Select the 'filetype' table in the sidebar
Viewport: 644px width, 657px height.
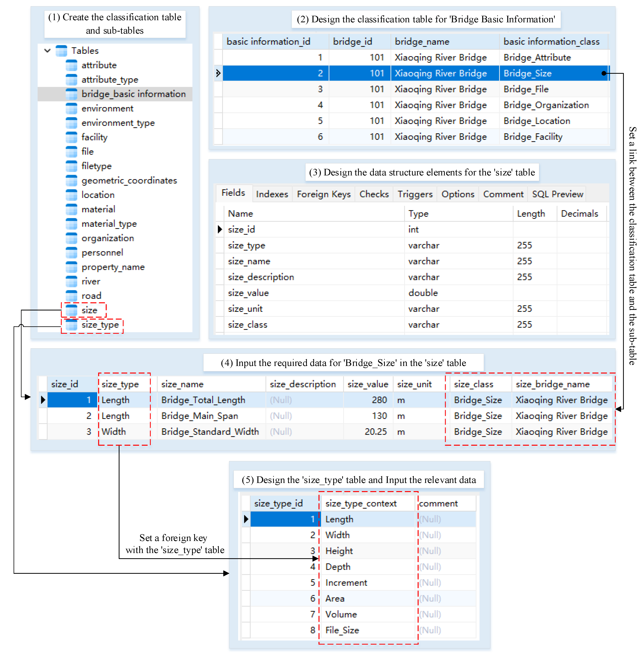tap(97, 166)
